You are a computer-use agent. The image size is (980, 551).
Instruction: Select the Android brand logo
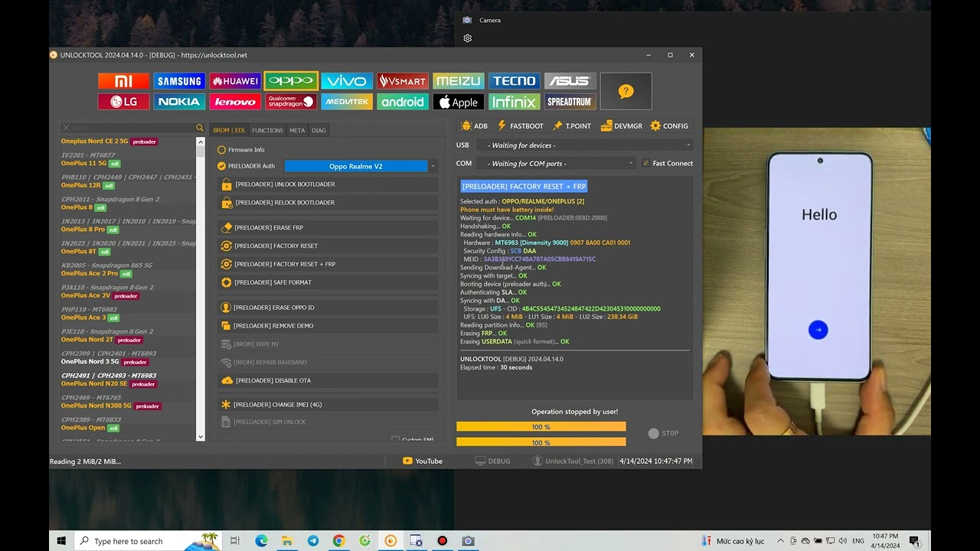click(x=403, y=102)
